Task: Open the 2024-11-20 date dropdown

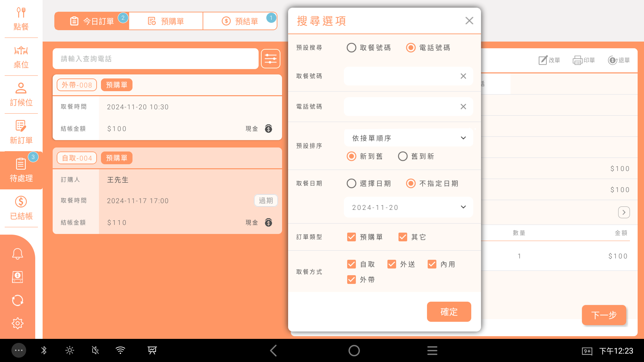Action: pos(408,207)
